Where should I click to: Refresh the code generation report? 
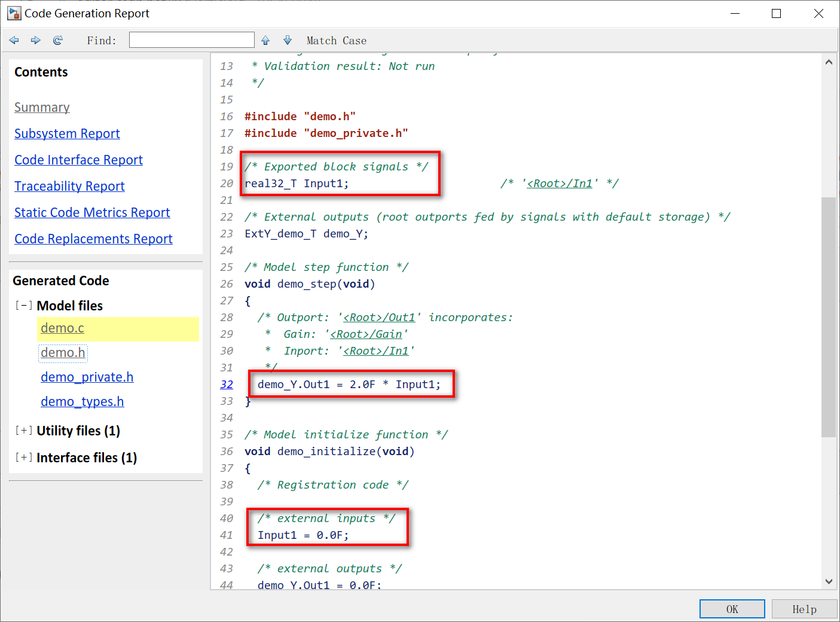click(x=58, y=40)
